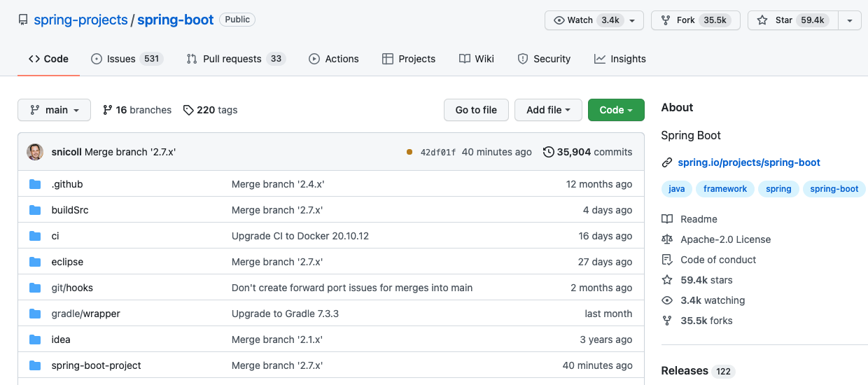The width and height of the screenshot is (868, 385).
Task: Click folder icon next to spring-boot-project
Action: point(35,365)
